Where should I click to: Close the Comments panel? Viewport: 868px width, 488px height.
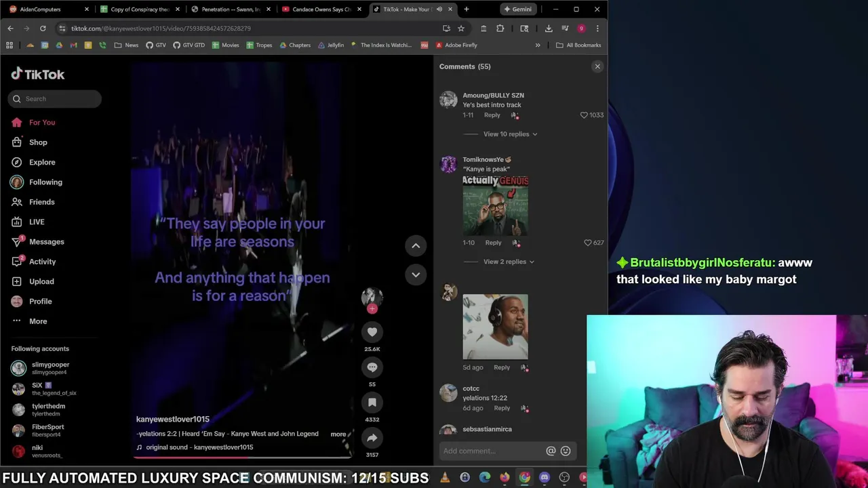[x=597, y=66]
